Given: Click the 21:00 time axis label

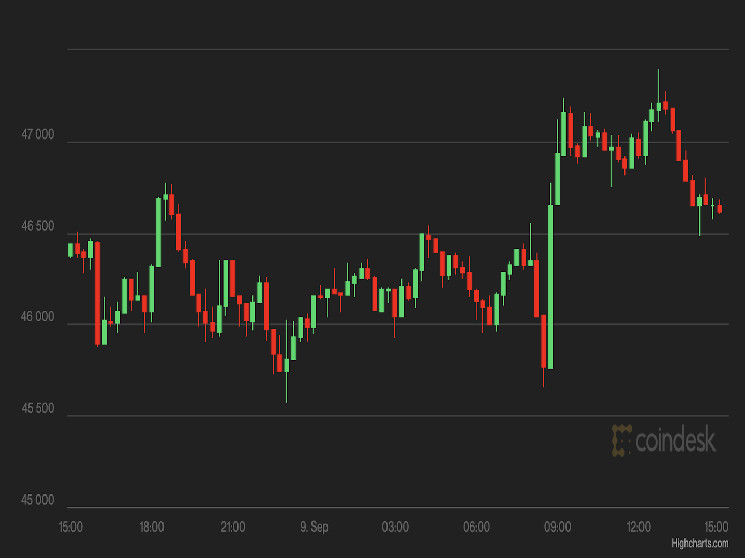Looking at the screenshot, I should tap(233, 526).
